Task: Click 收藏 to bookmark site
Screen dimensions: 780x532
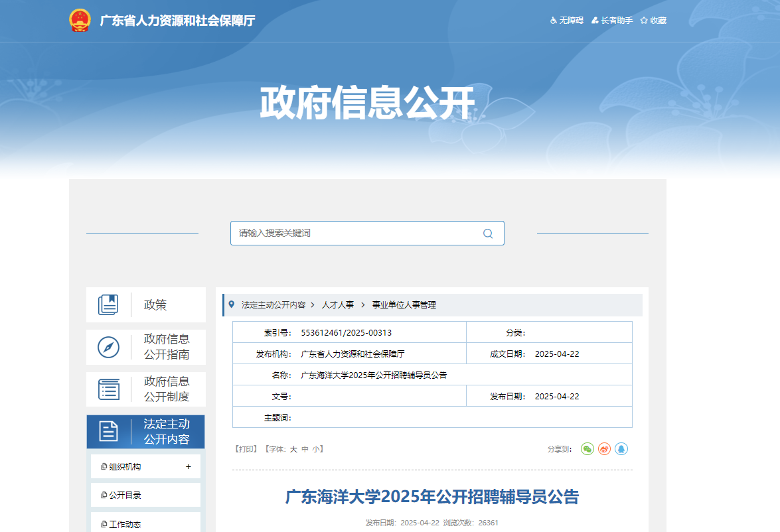Action: click(653, 21)
